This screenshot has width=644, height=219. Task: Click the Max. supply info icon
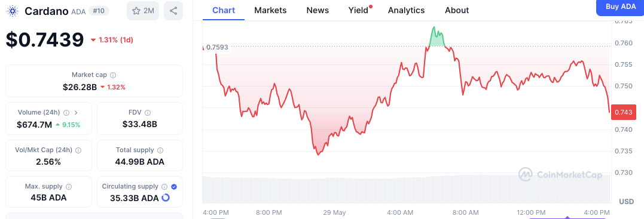(x=69, y=187)
